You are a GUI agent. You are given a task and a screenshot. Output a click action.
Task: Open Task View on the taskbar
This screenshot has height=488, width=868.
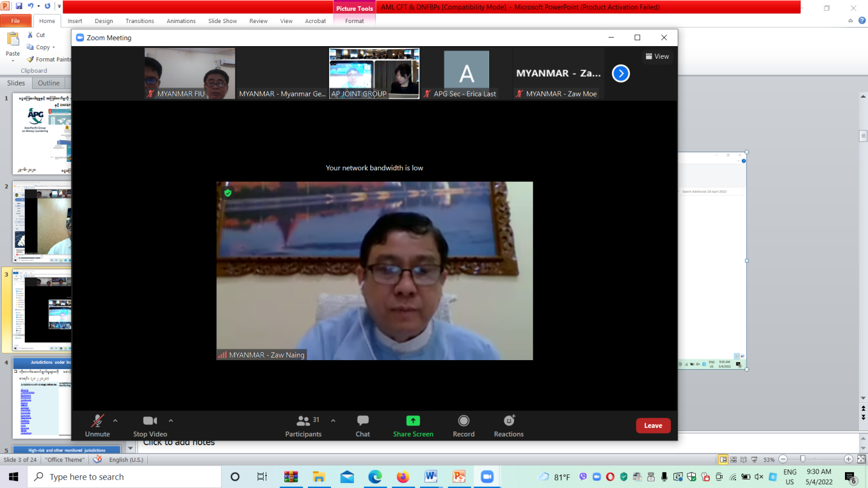click(x=262, y=477)
